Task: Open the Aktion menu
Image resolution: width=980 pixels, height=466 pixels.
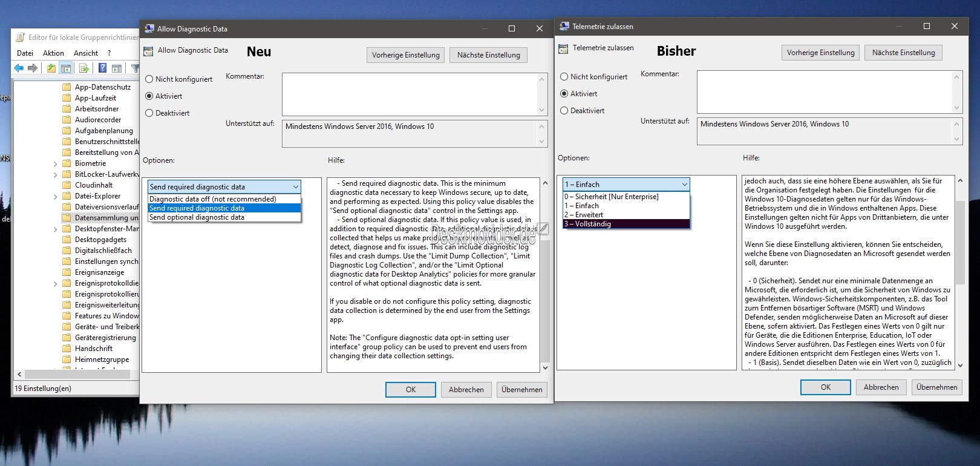Action: [x=53, y=53]
